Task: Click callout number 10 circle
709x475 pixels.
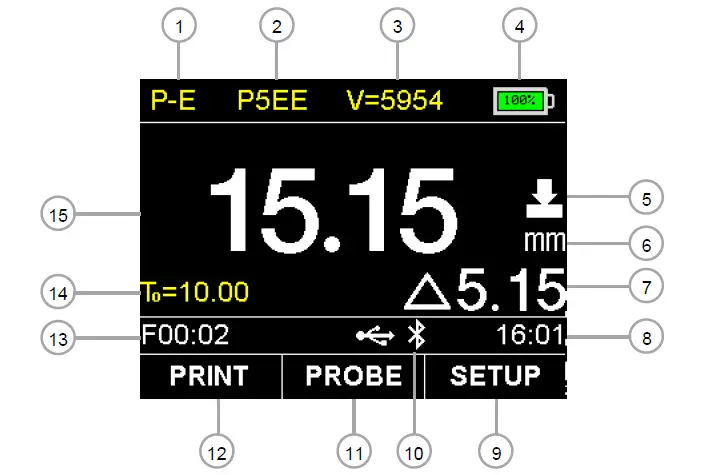Action: click(414, 452)
